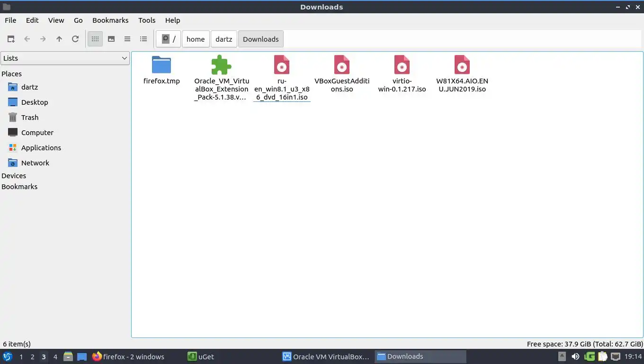Reload the current folder
Image resolution: width=644 pixels, height=364 pixels.
tap(75, 39)
